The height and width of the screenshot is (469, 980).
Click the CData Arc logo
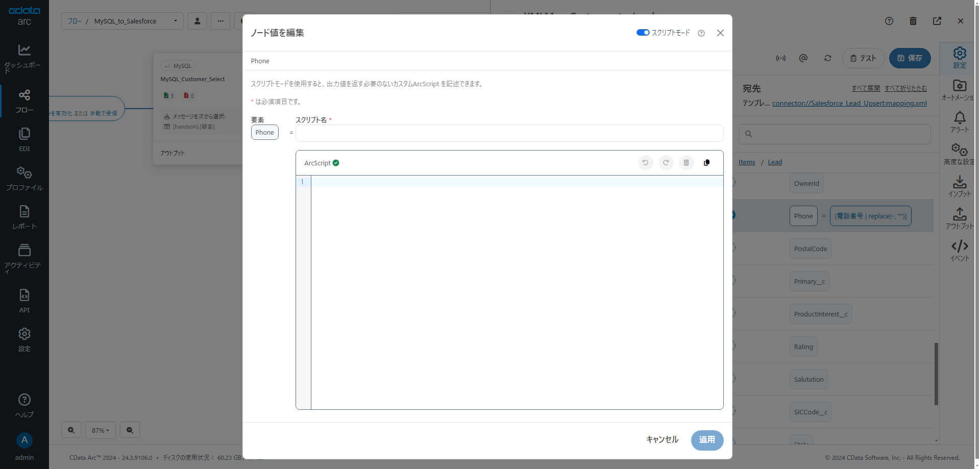(x=24, y=15)
